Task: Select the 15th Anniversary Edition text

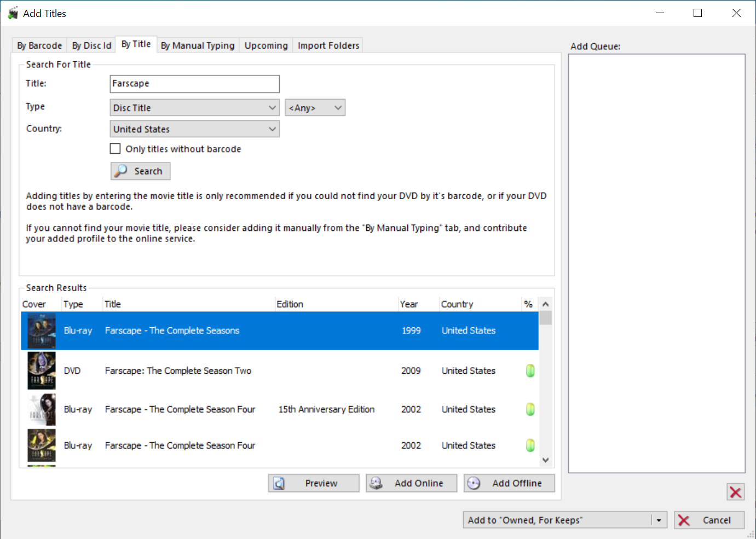Action: click(326, 409)
